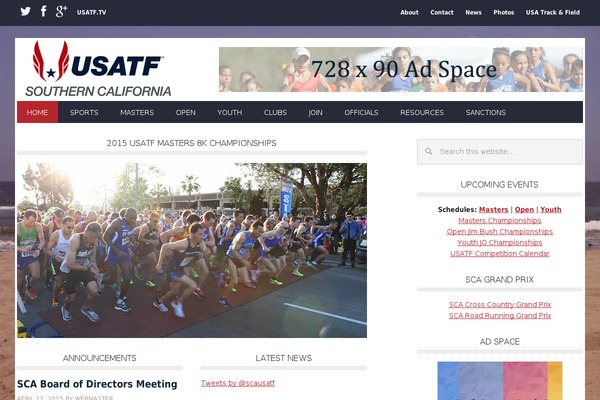Open the Contact page
This screenshot has height=400, width=600.
click(442, 12)
